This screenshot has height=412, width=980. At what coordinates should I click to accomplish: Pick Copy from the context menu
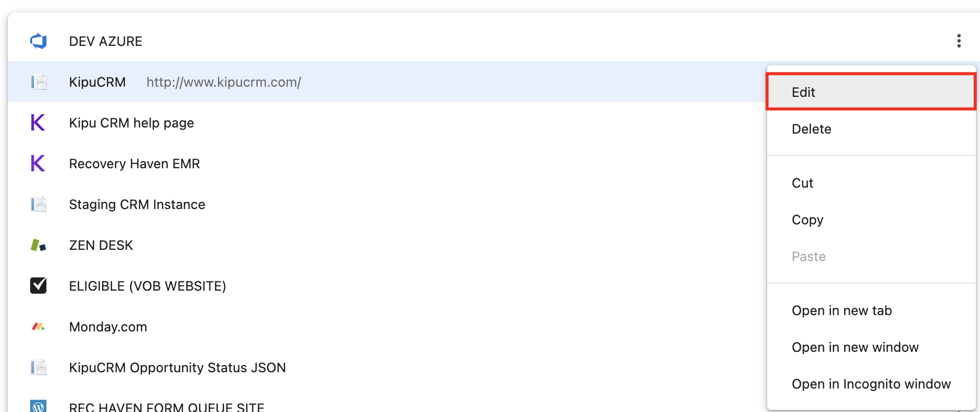pyautogui.click(x=807, y=220)
